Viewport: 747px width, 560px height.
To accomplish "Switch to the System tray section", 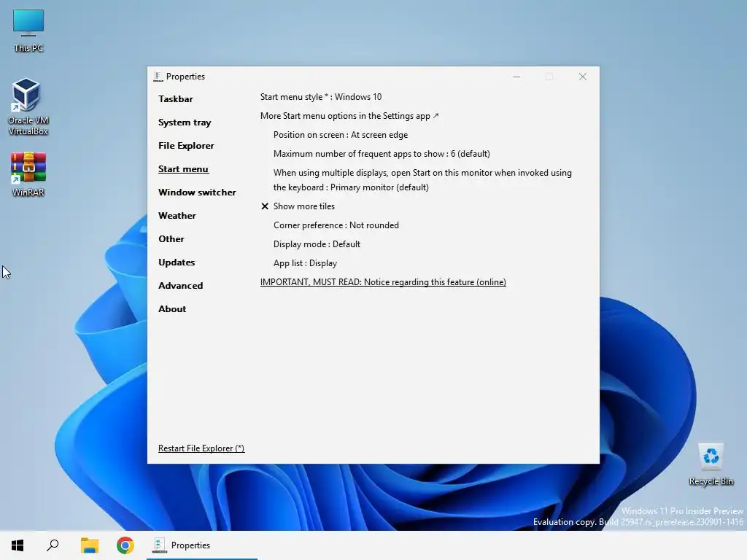I will (x=185, y=122).
